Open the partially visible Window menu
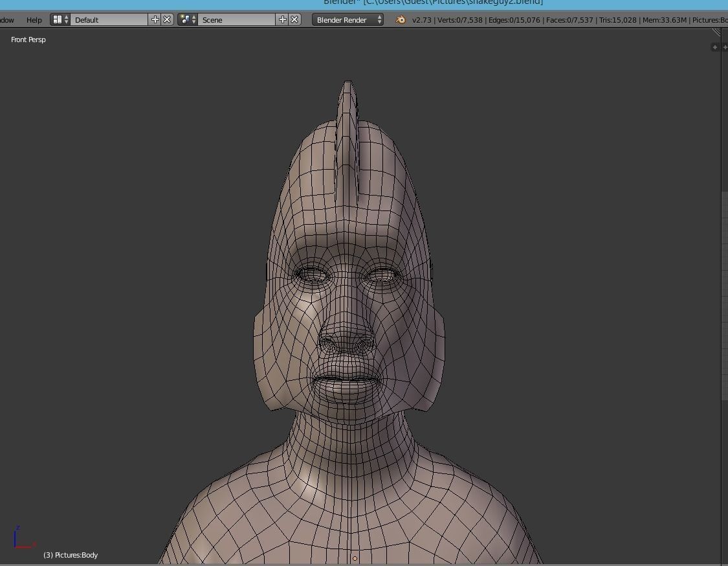 (x=7, y=20)
